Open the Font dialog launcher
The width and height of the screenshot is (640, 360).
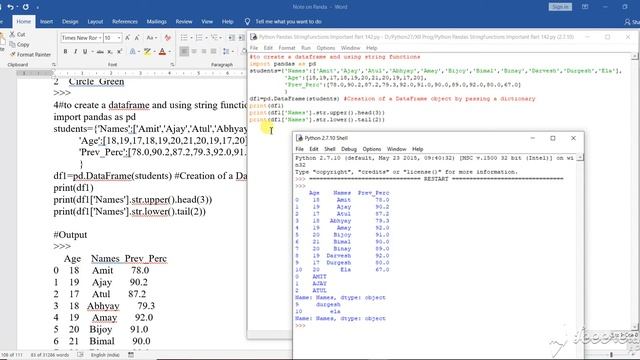(x=172, y=64)
